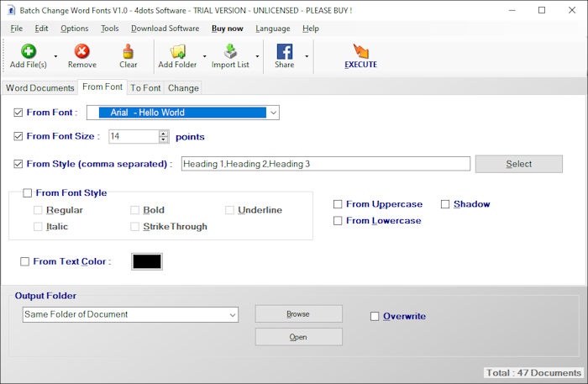The height and width of the screenshot is (384, 588).
Task: Click the app icon in title bar
Action: pos(11,10)
